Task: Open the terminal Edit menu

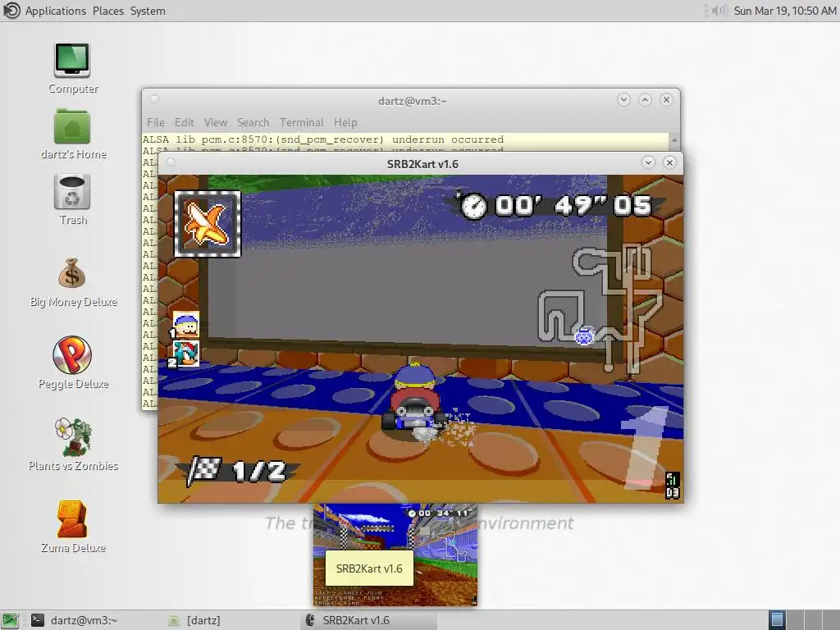Action: [x=185, y=123]
